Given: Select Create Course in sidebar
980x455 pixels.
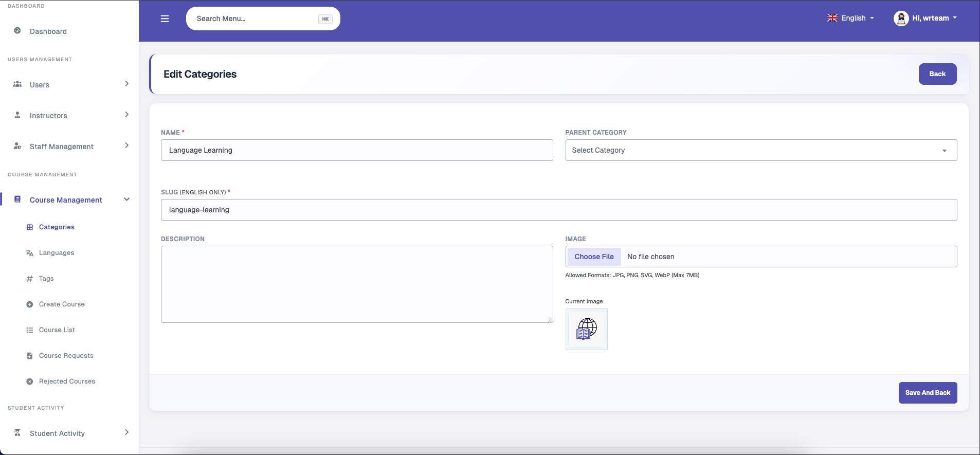Looking at the screenshot, I should [x=62, y=304].
